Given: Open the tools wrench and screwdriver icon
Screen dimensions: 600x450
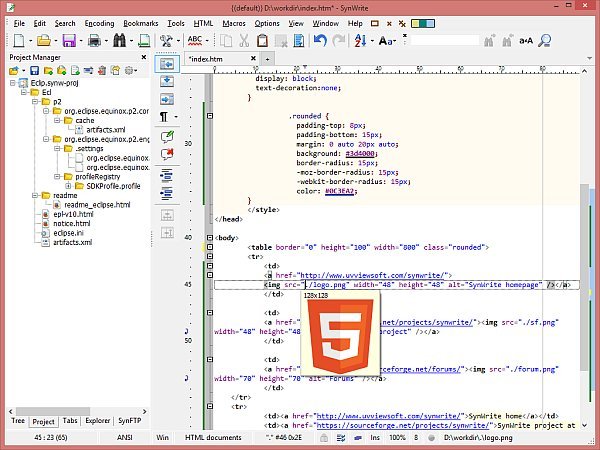Looking at the screenshot, I should (166, 40).
